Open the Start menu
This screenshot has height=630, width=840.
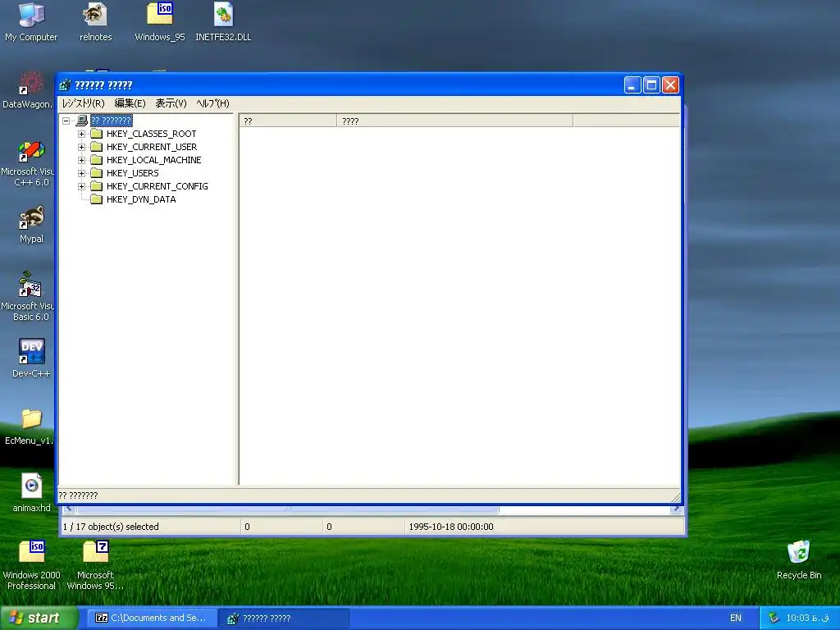[39, 618]
